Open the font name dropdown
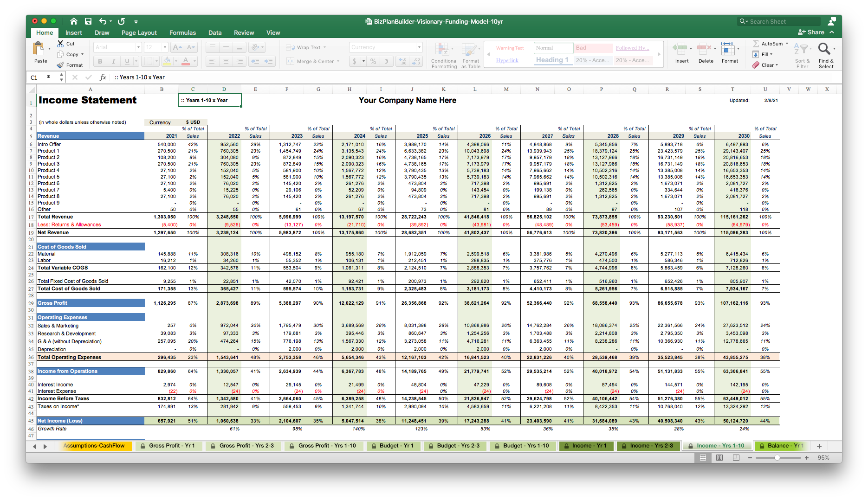Image resolution: width=868 pixels, height=500 pixels. pyautogui.click(x=138, y=47)
